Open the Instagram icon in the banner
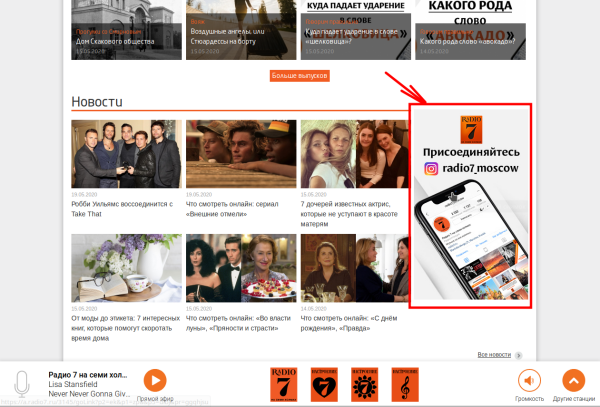The image size is (600, 407). click(431, 168)
